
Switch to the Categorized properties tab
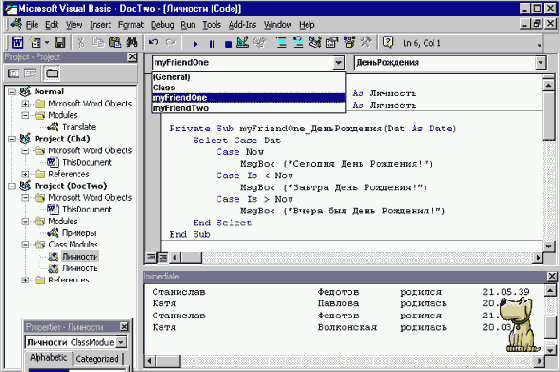coord(97,359)
